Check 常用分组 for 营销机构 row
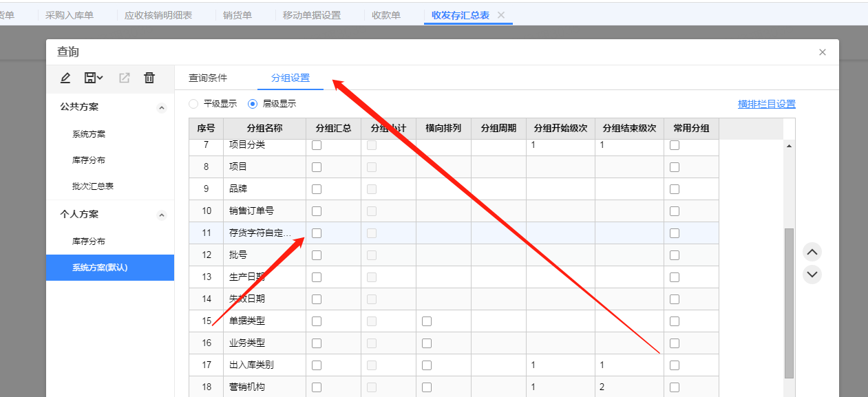 [675, 387]
